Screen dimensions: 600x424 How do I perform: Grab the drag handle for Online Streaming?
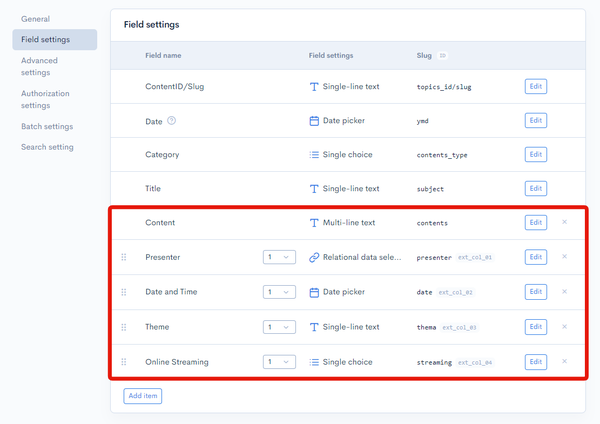point(124,362)
